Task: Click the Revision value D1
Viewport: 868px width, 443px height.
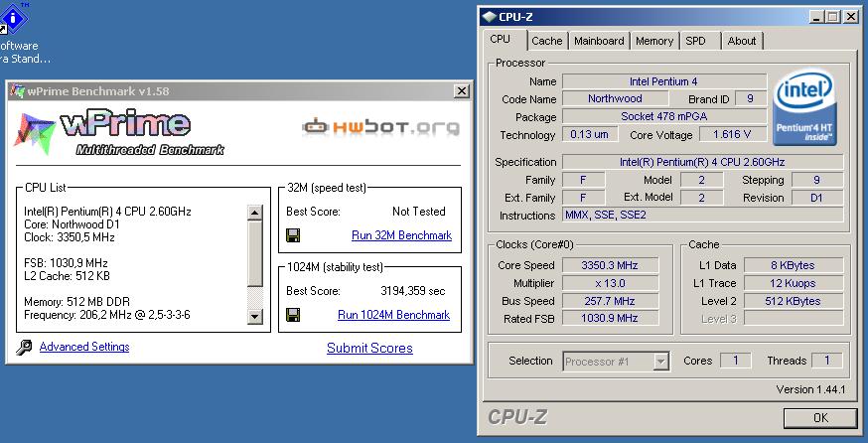Action: pyautogui.click(x=817, y=198)
